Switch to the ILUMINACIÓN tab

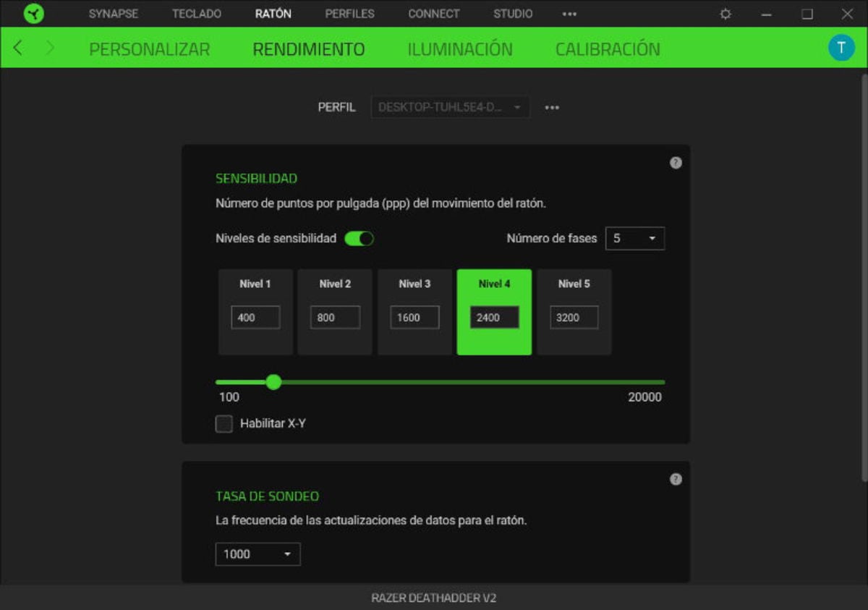coord(460,48)
